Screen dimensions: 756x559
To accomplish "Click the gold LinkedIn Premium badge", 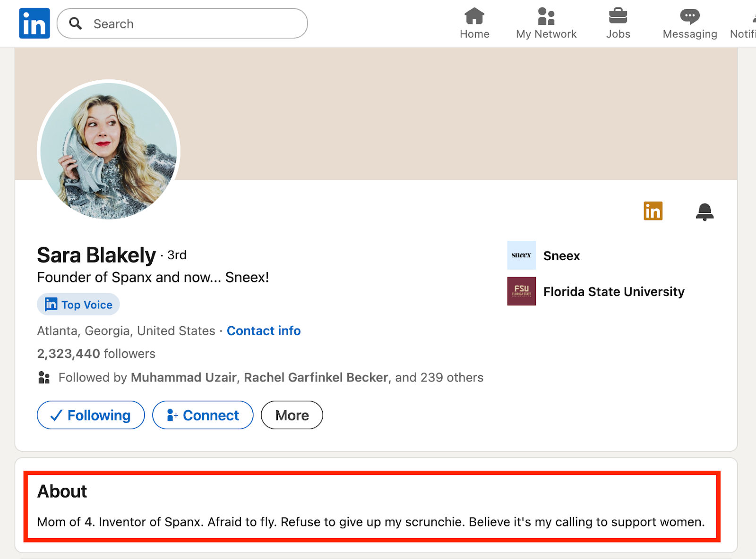I will (x=653, y=211).
